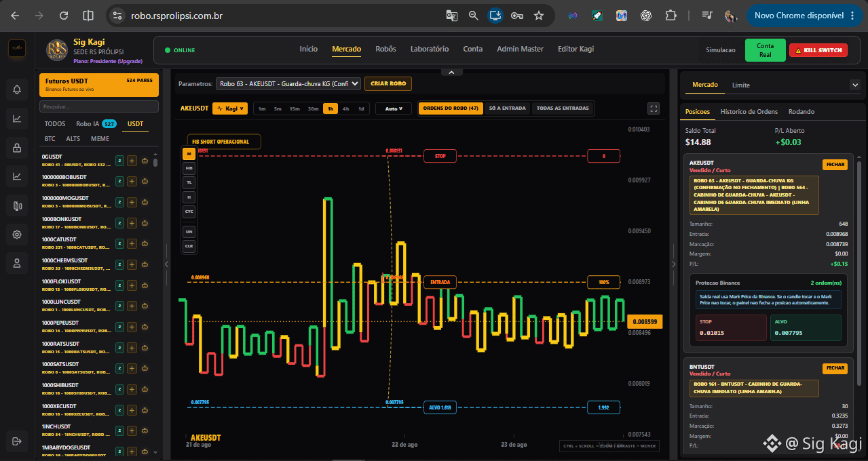
Task: Open the Parametros robot dropdown
Action: coord(288,84)
